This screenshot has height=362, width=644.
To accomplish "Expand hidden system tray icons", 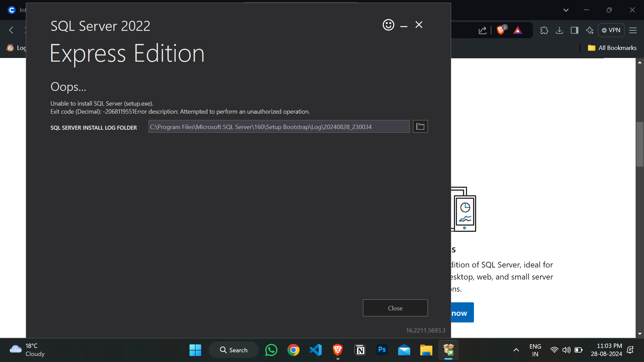I will (x=516, y=350).
